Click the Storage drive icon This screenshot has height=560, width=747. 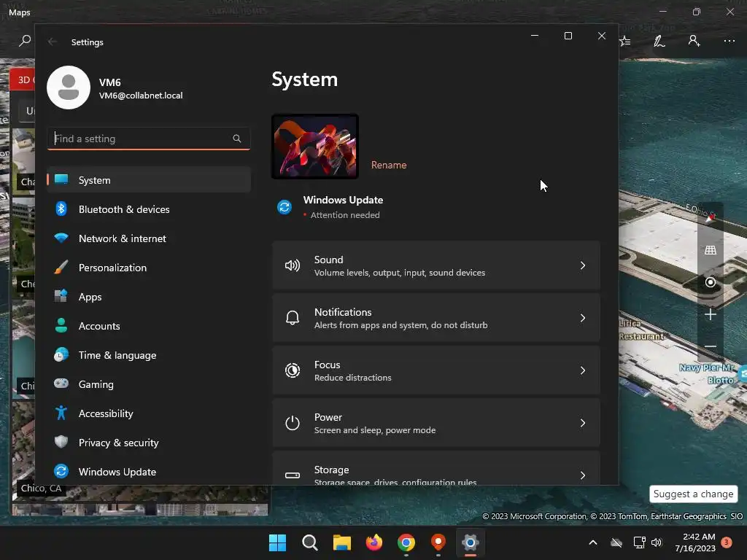pos(293,475)
